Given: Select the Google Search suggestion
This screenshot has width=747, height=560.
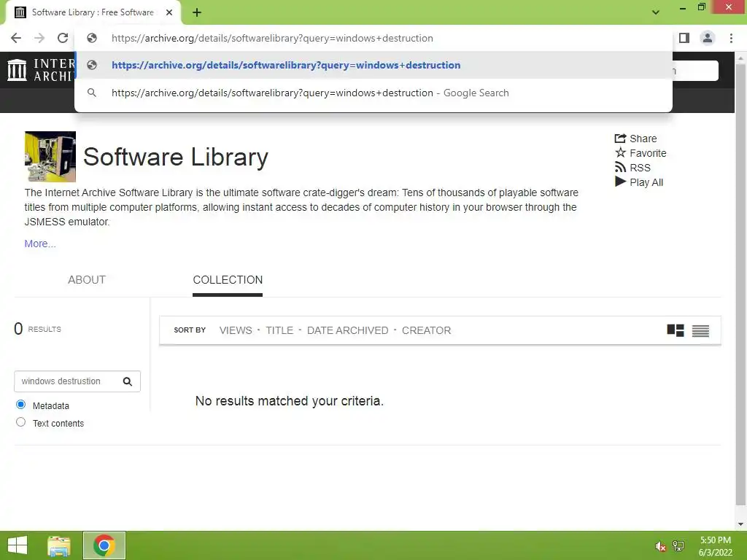Looking at the screenshot, I should tap(373, 93).
